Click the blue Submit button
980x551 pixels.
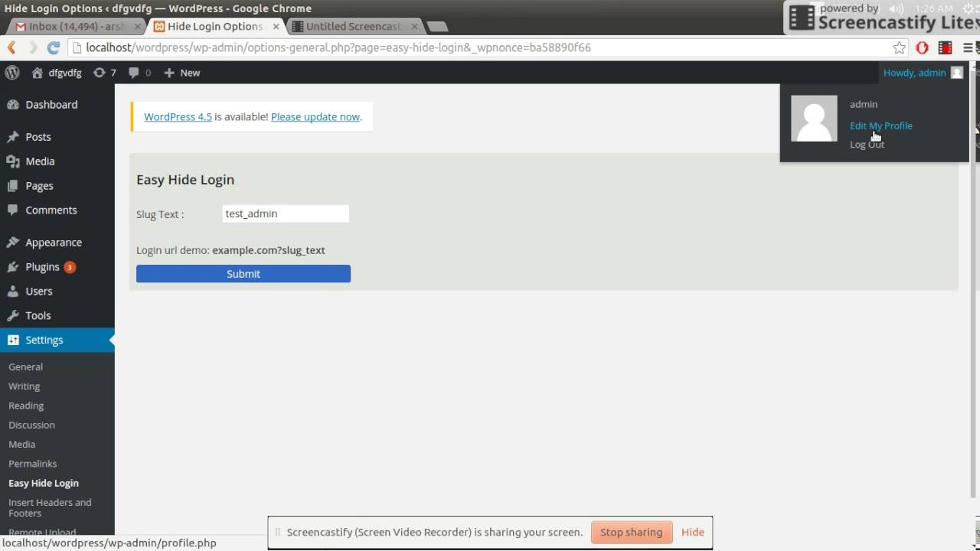click(x=243, y=273)
